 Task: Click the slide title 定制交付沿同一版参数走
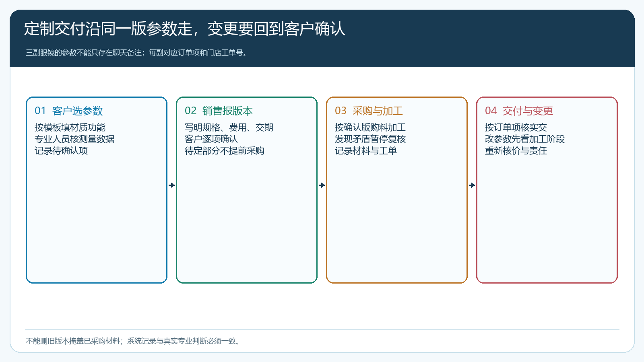(x=185, y=29)
